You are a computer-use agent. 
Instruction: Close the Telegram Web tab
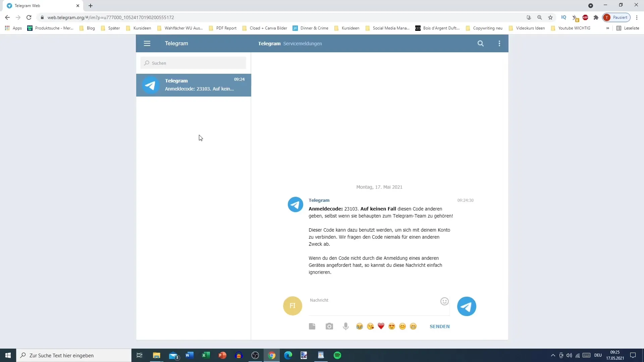(x=78, y=6)
